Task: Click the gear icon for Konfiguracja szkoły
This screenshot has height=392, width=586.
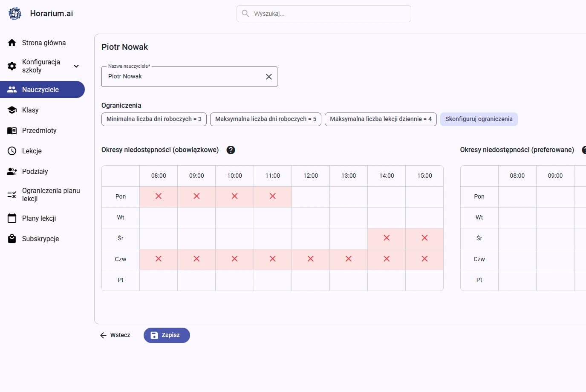Action: tap(12, 66)
